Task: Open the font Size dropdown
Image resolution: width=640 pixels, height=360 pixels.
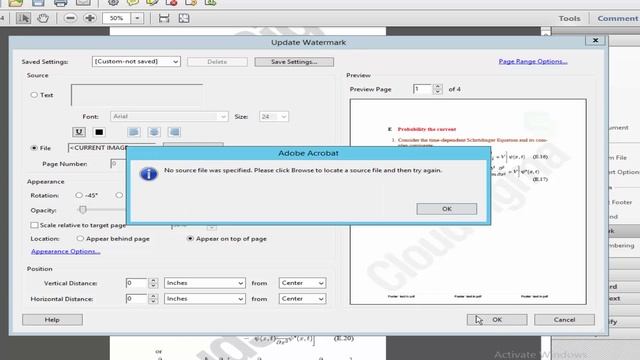Action: pos(273,116)
